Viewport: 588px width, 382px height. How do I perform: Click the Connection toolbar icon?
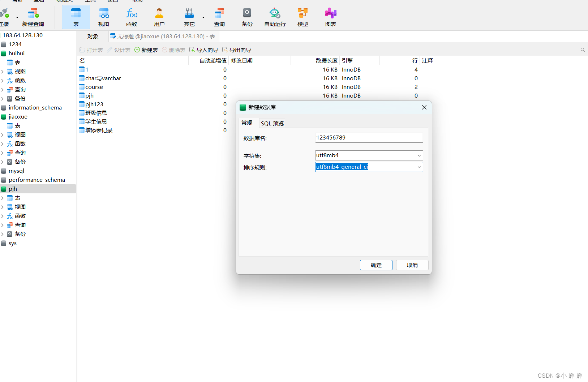coord(4,17)
